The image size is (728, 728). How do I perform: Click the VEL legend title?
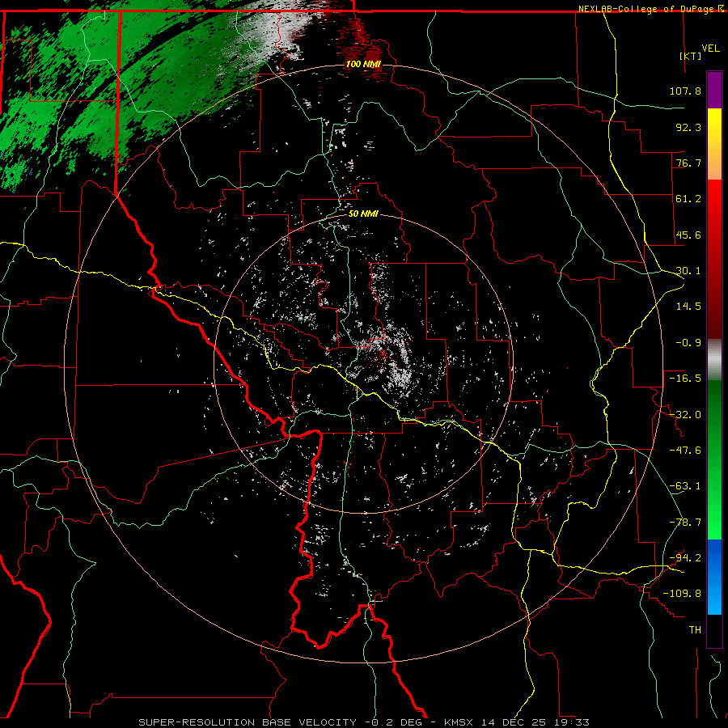[x=710, y=49]
